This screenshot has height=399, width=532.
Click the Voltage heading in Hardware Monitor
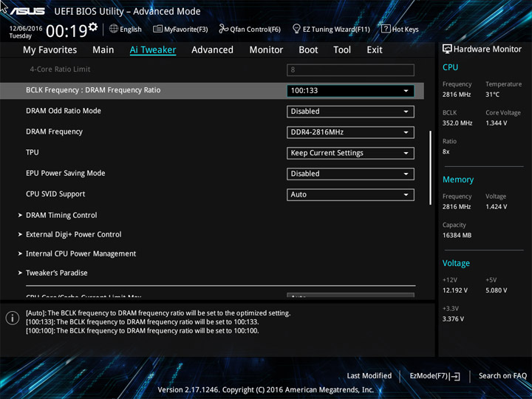pos(457,263)
